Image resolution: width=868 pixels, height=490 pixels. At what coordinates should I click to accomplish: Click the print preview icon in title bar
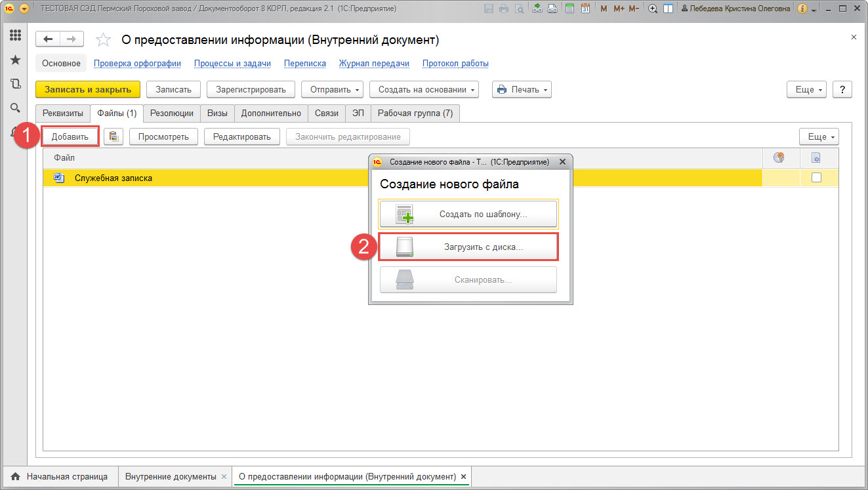click(x=519, y=9)
